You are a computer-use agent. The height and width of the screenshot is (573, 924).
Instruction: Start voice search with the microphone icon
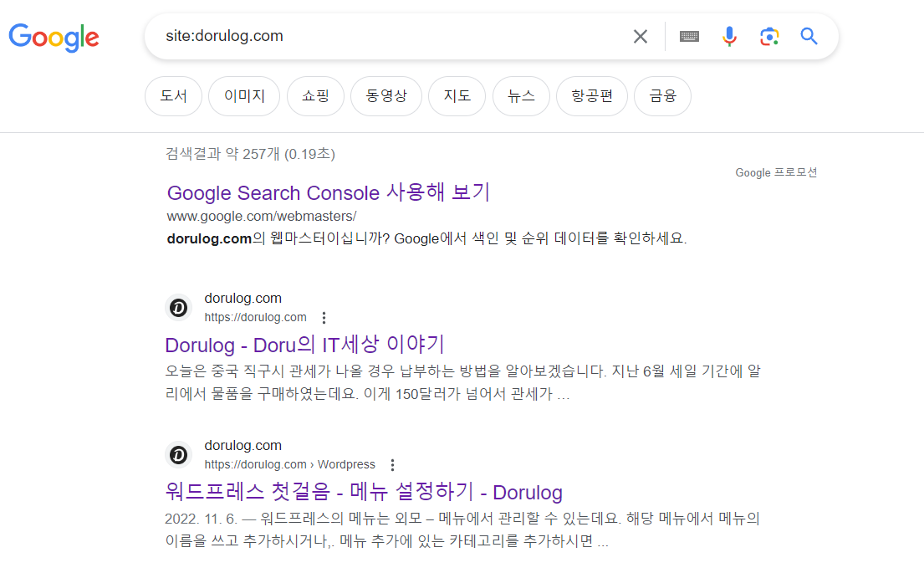(x=729, y=37)
